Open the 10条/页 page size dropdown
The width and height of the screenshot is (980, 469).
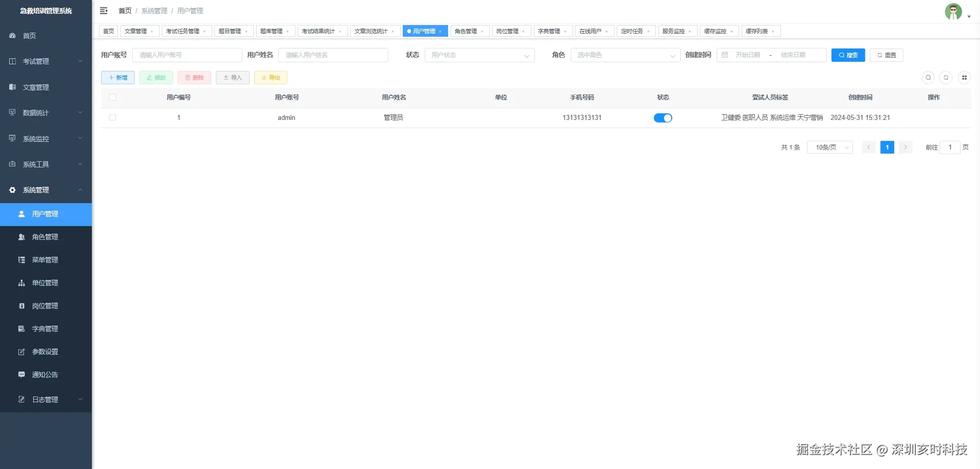point(830,147)
